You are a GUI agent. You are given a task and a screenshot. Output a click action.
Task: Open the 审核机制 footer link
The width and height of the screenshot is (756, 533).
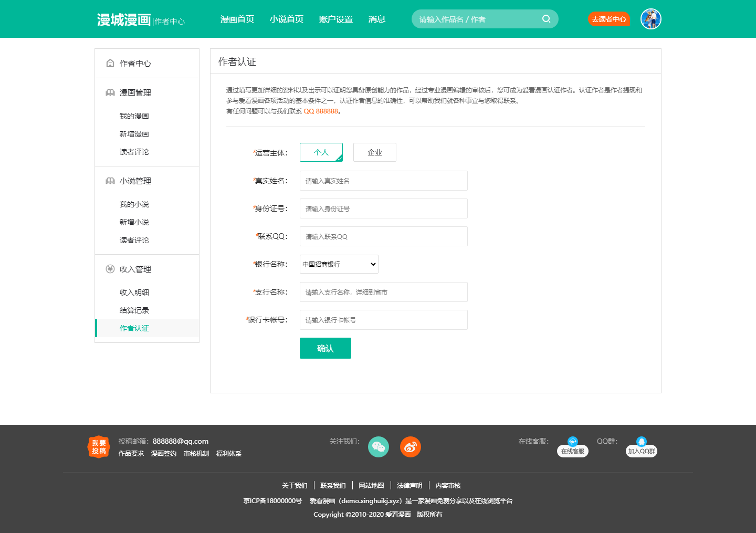pyautogui.click(x=196, y=454)
